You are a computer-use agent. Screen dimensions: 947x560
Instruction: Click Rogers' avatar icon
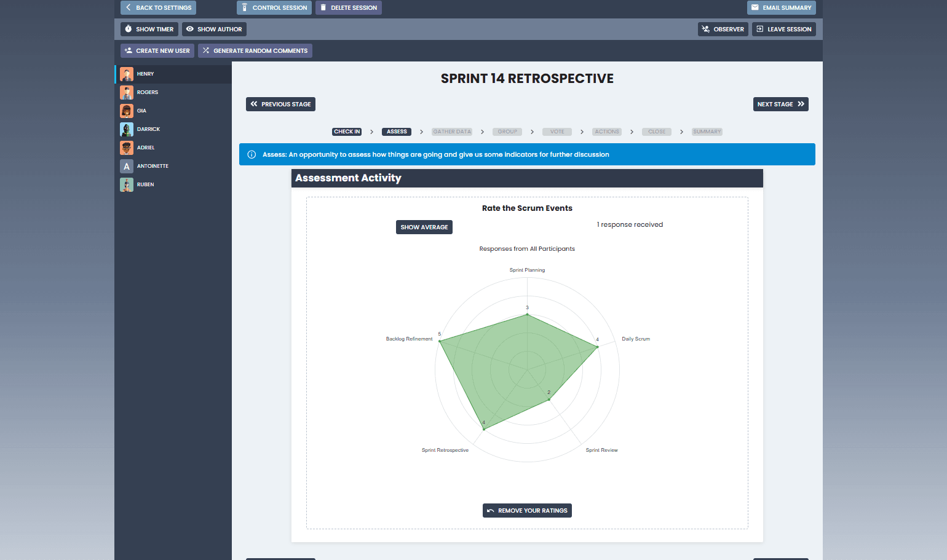pyautogui.click(x=127, y=93)
